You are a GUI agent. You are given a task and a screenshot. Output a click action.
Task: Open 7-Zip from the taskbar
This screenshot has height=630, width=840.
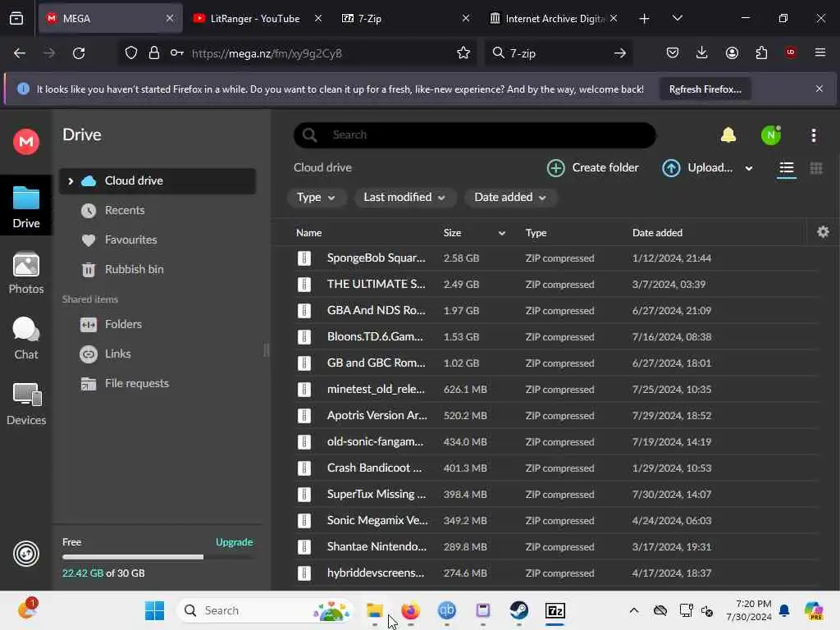(x=555, y=610)
